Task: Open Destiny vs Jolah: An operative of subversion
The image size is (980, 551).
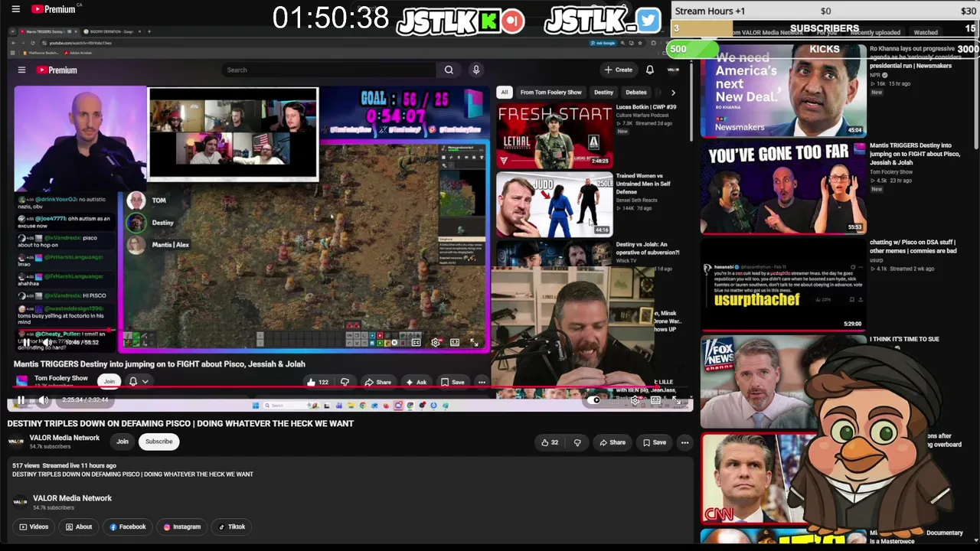Action: 647,249
